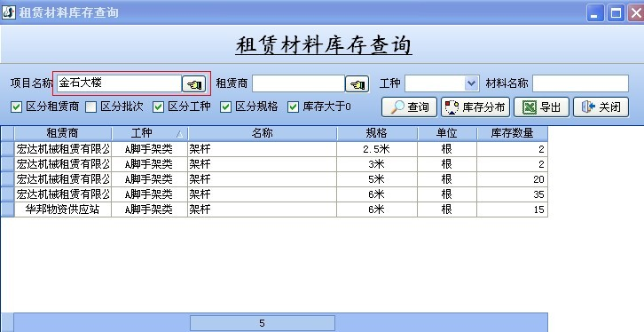Screen dimensions: 644x332
Task: Minimize the 租赁材料库存查询 window
Action: coord(594,13)
